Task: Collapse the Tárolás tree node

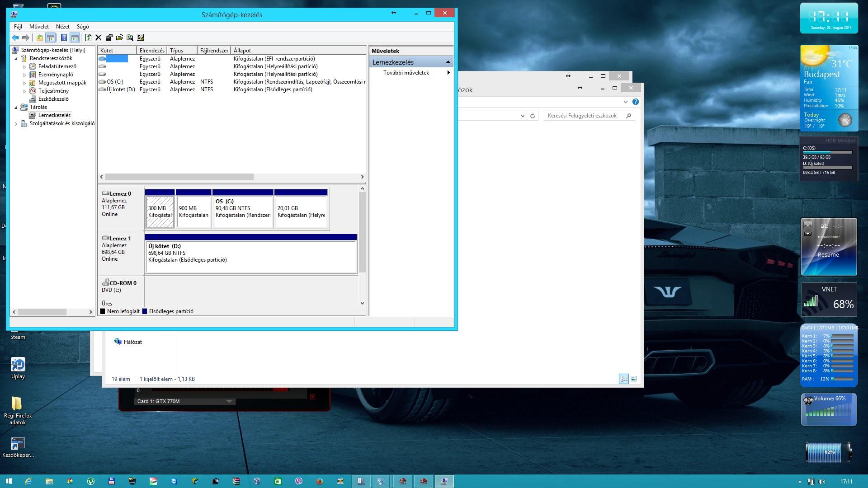Action: coord(16,108)
